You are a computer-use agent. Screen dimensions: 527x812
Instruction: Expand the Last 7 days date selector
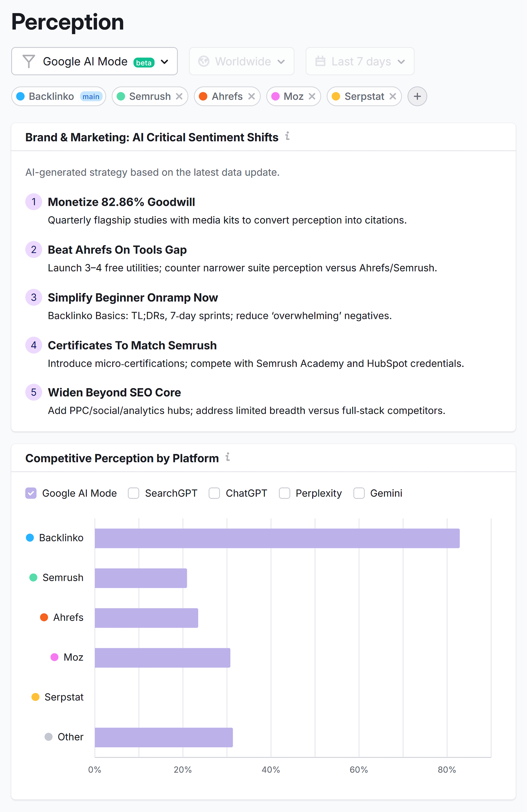pyautogui.click(x=360, y=62)
